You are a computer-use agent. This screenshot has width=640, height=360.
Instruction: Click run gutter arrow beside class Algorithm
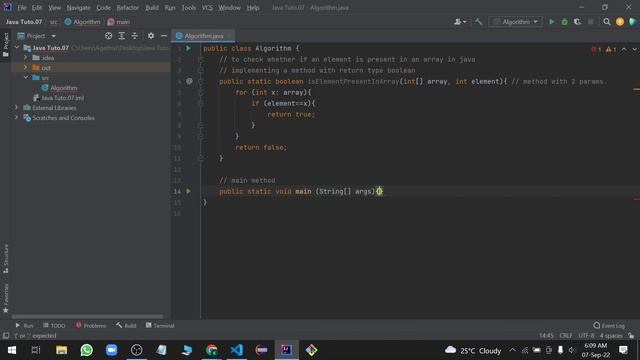coord(189,48)
